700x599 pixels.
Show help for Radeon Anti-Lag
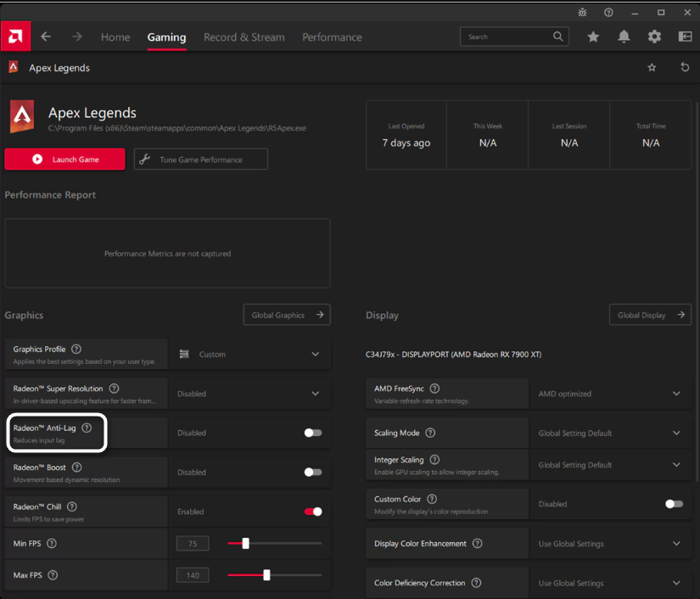tap(87, 428)
